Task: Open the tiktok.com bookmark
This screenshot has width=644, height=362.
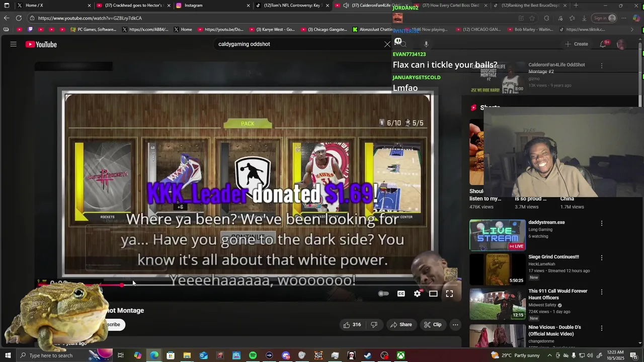Action: click(x=582, y=30)
